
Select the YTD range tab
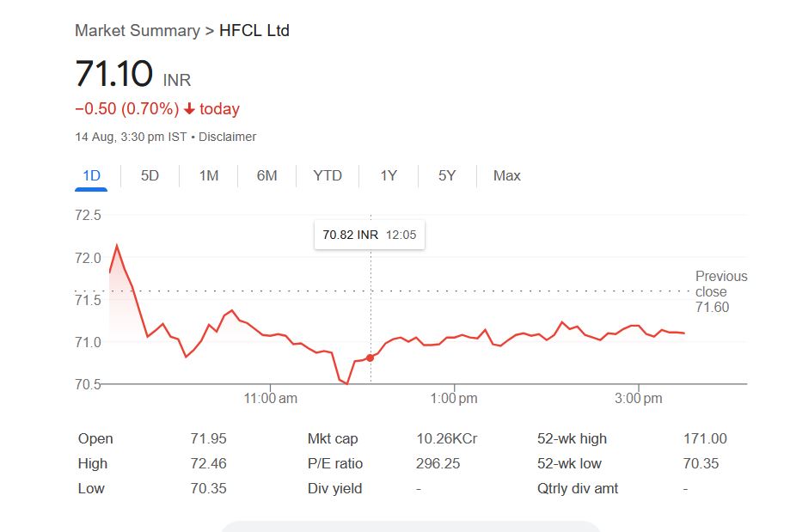[328, 176]
